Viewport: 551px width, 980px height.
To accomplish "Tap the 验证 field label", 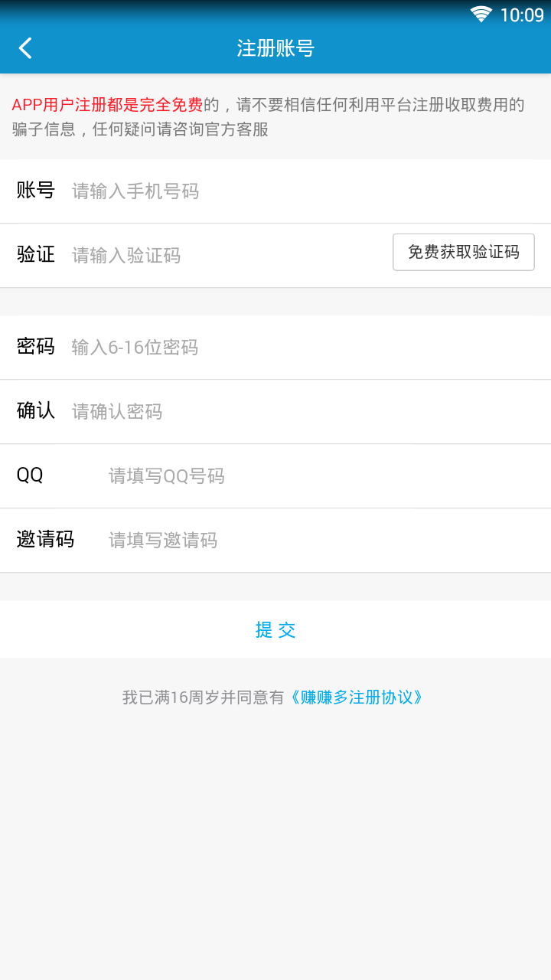I will coord(36,255).
